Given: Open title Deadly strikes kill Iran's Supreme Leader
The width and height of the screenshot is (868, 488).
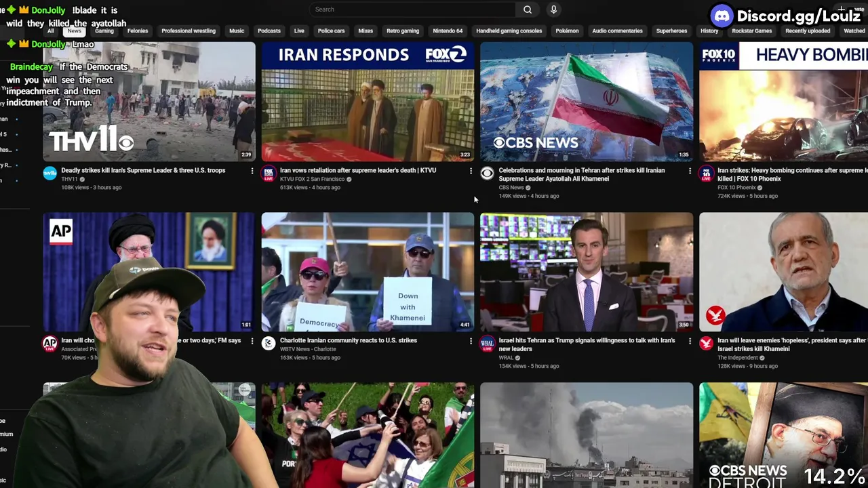Looking at the screenshot, I should point(143,171).
